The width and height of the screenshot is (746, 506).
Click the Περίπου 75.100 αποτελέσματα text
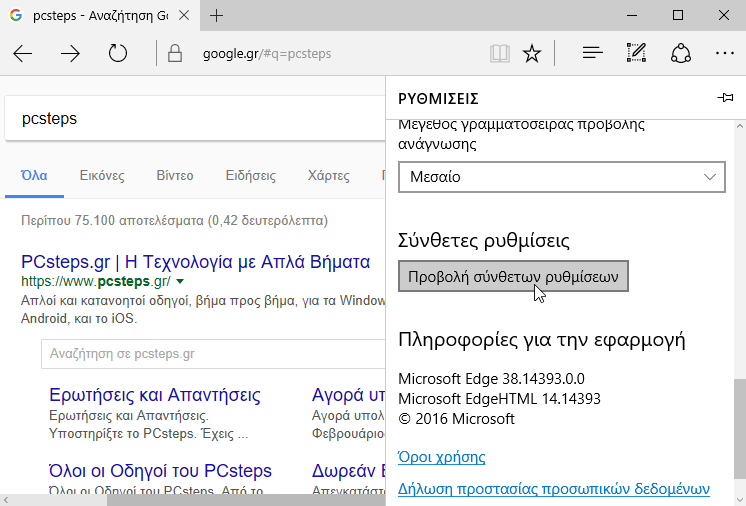(175, 221)
